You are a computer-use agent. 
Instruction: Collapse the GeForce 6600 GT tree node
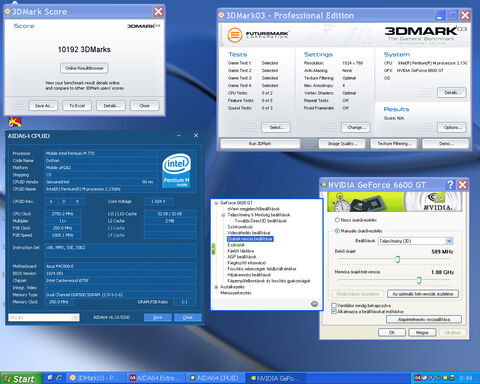(x=216, y=203)
